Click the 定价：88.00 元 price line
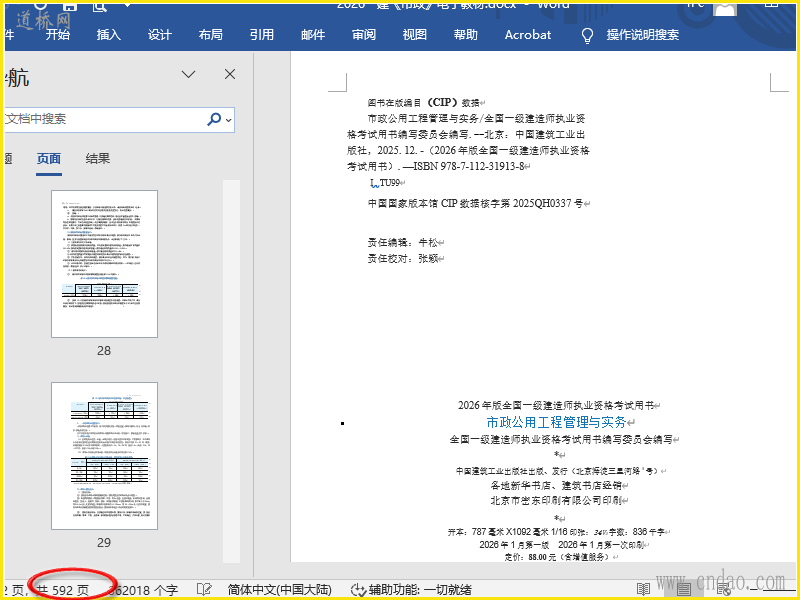The height and width of the screenshot is (600, 800). pyautogui.click(x=558, y=557)
